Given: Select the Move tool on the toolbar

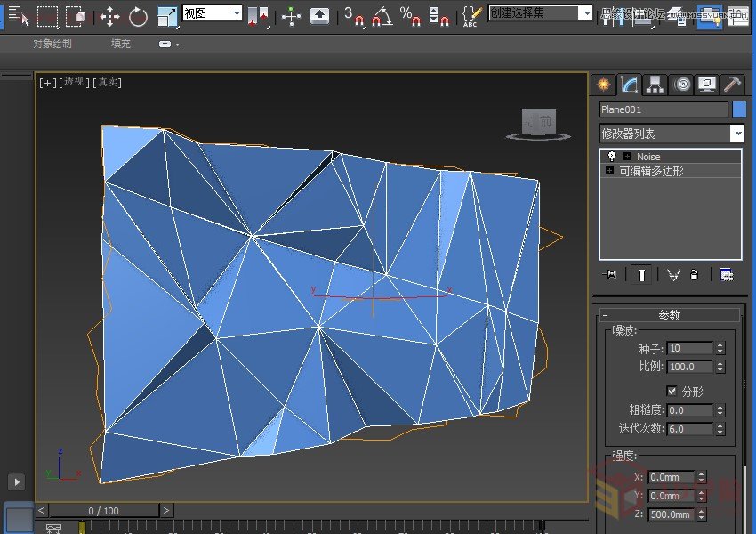Looking at the screenshot, I should point(110,15).
